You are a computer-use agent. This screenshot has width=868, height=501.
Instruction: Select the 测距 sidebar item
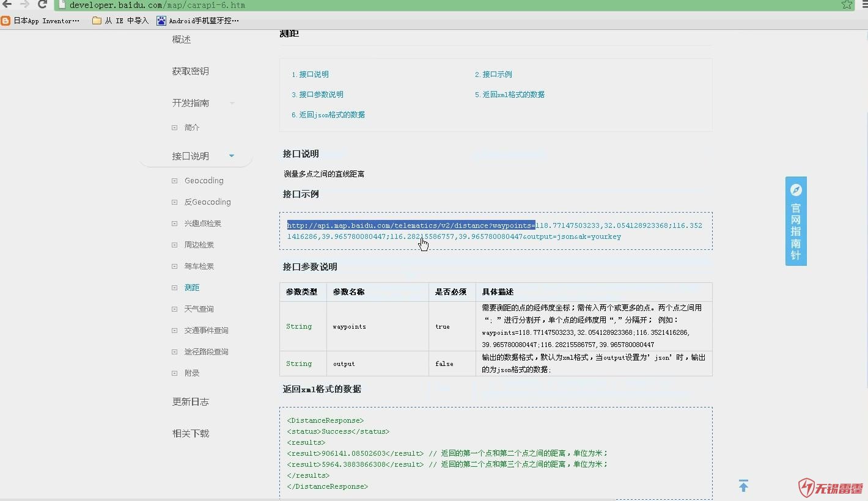192,288
